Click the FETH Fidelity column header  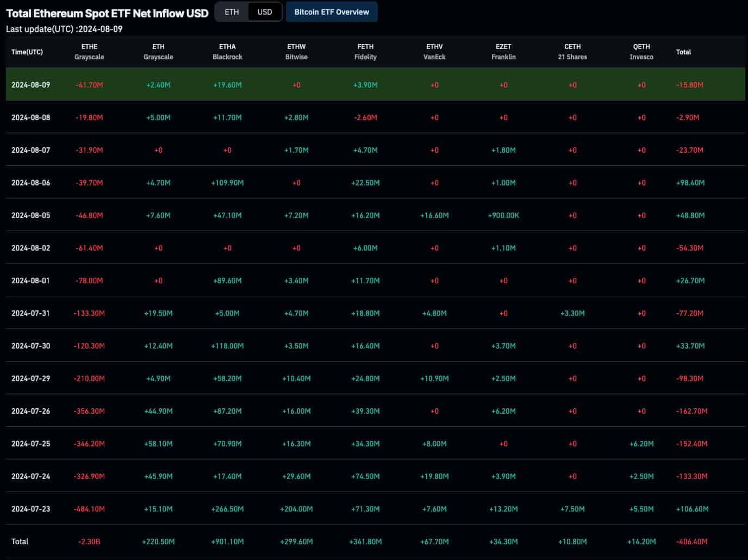[x=365, y=51]
